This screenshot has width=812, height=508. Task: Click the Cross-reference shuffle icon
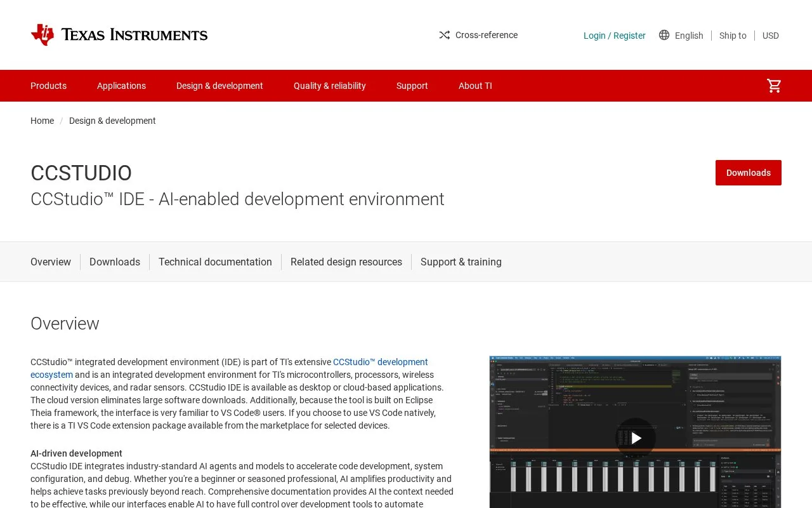coord(444,35)
